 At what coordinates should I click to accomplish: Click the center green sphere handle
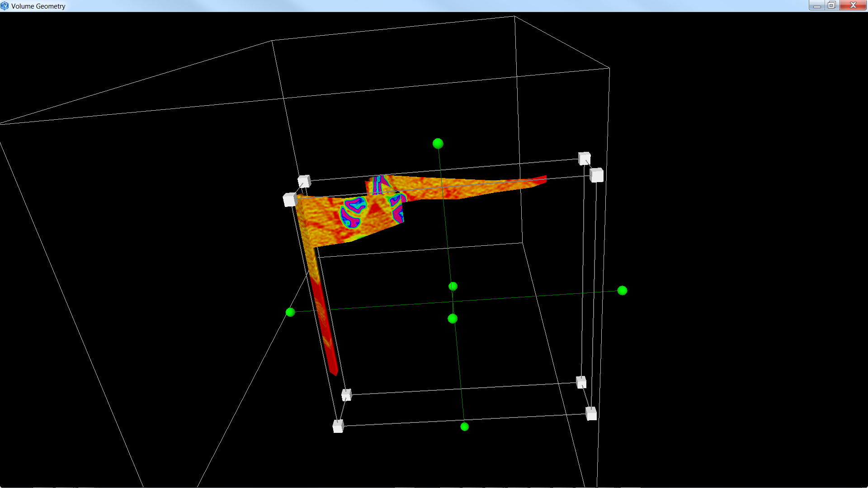tap(452, 319)
